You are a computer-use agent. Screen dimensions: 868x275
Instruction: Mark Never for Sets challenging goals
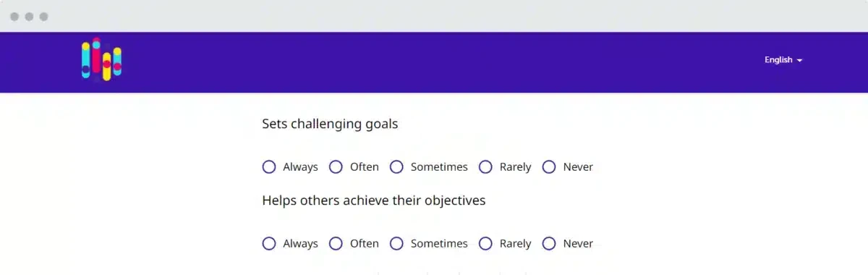pyautogui.click(x=549, y=167)
